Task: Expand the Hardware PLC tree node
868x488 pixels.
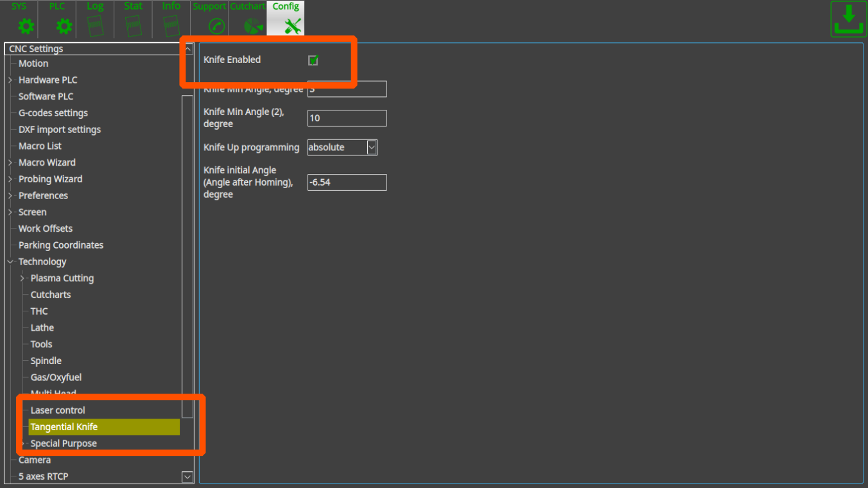Action: pos(10,80)
